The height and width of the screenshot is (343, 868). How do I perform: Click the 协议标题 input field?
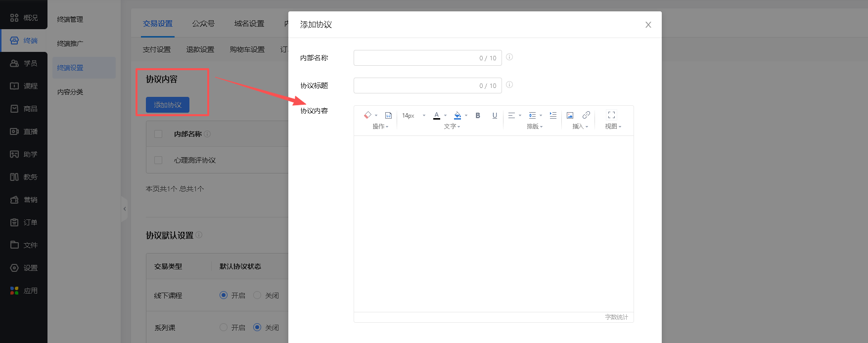428,86
